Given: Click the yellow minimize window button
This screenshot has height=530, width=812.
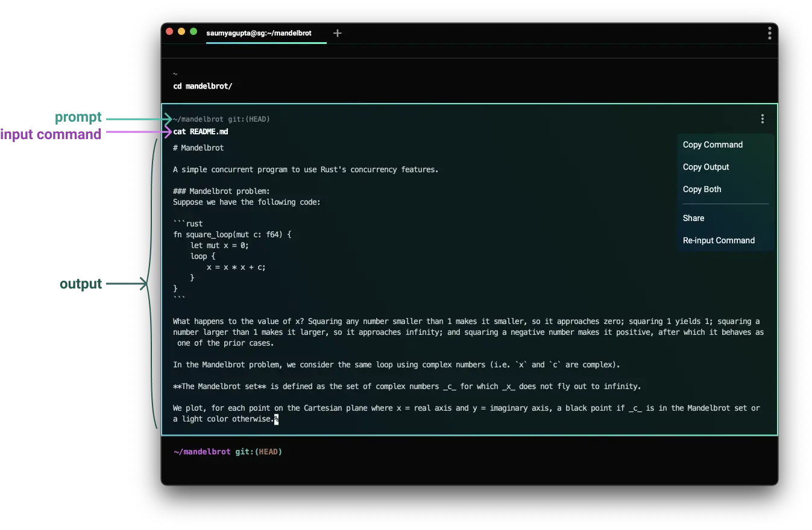Looking at the screenshot, I should (181, 31).
